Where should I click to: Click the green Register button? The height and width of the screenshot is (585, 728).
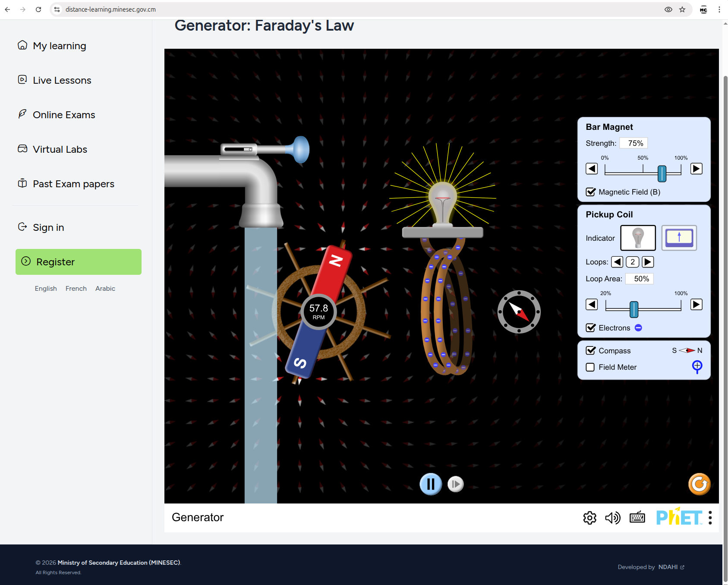[79, 262]
